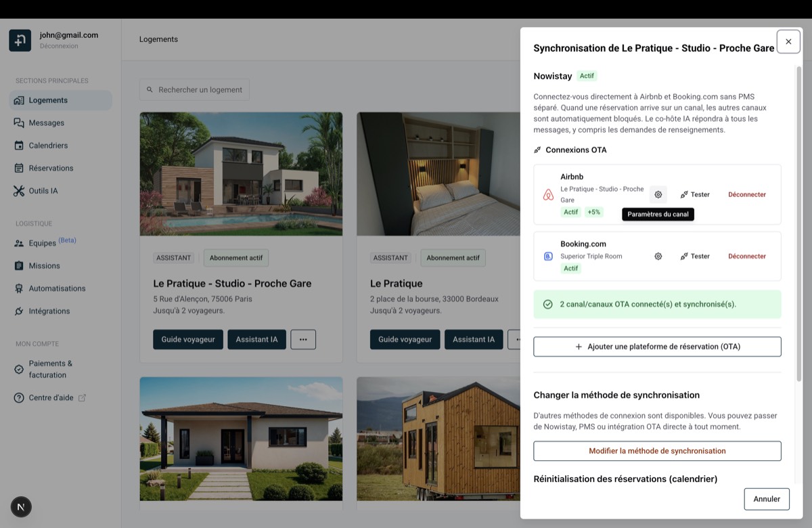The height and width of the screenshot is (528, 812).
Task: Expand more options on Le Pratique Studio card
Action: [303, 339]
